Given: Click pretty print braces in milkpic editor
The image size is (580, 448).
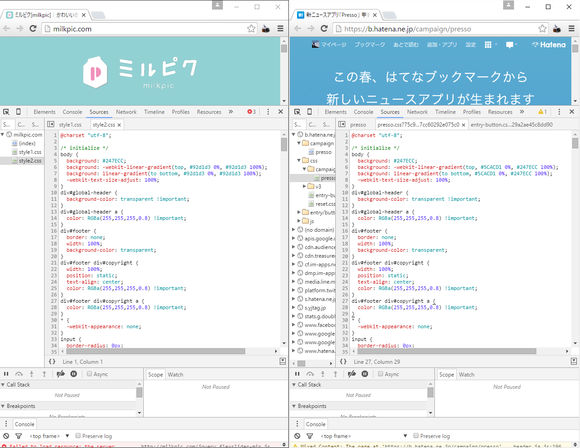Looking at the screenshot, I should coord(52,361).
